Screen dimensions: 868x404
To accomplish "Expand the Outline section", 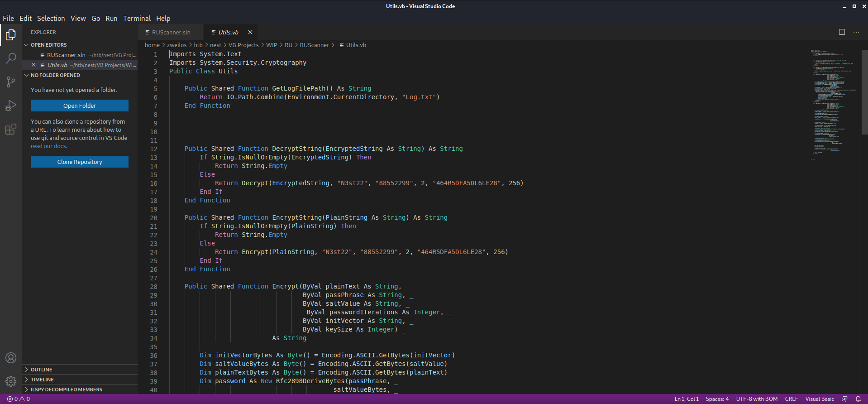I will (41, 370).
